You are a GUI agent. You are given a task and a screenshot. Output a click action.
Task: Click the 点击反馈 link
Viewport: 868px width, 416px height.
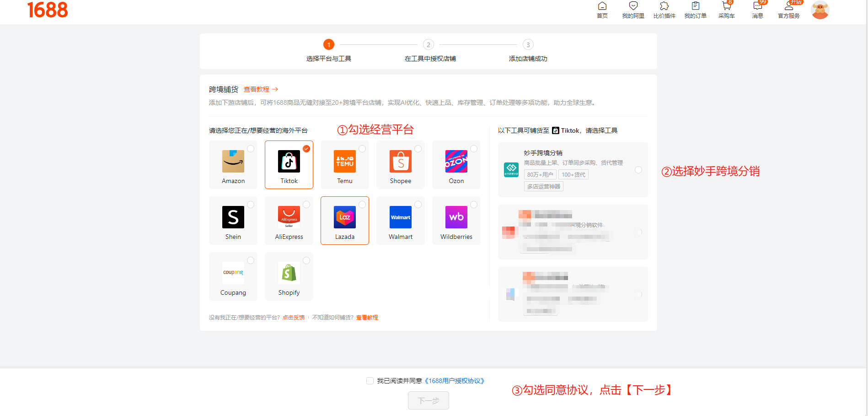click(x=294, y=318)
